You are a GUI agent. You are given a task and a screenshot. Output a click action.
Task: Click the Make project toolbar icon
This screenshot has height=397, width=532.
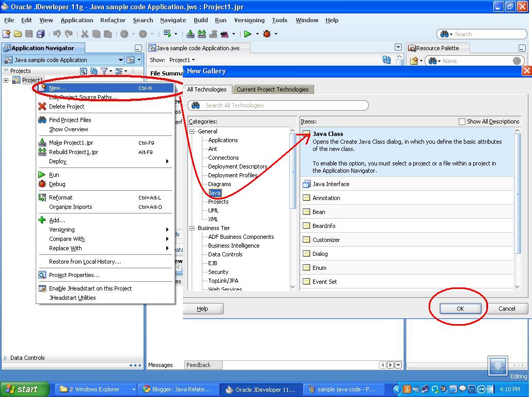click(191, 34)
